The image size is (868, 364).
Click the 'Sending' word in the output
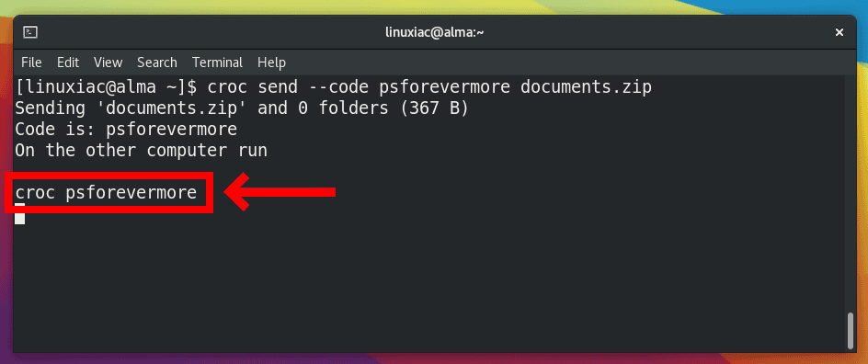51,108
